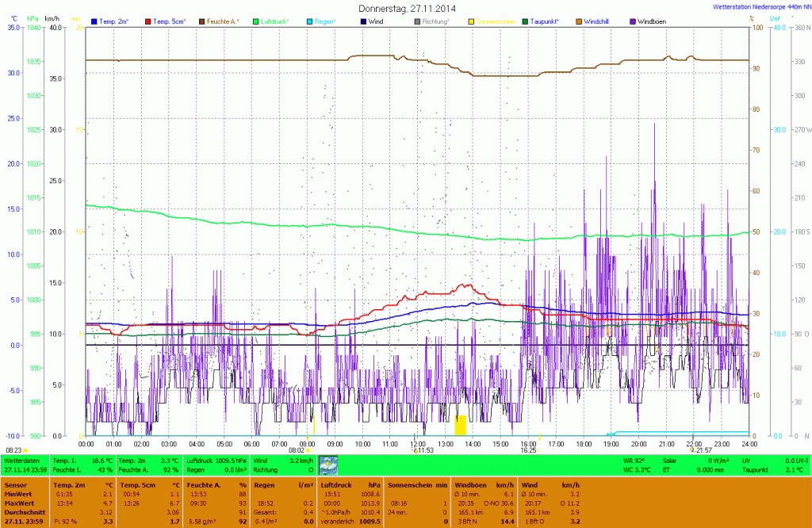
Task: Click the dark blue Wind legend marker
Action: click(364, 20)
